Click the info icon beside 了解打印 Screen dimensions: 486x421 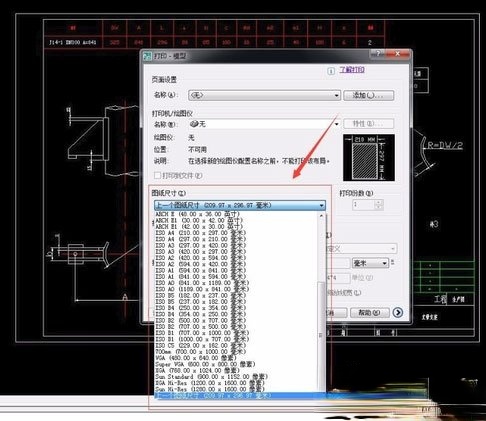click(x=331, y=71)
